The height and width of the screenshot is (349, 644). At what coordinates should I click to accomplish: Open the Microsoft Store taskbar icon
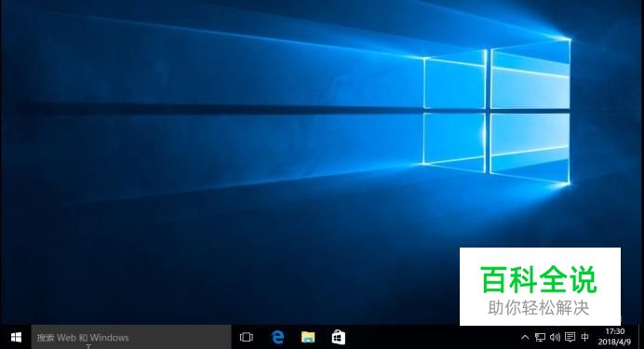[x=339, y=337]
